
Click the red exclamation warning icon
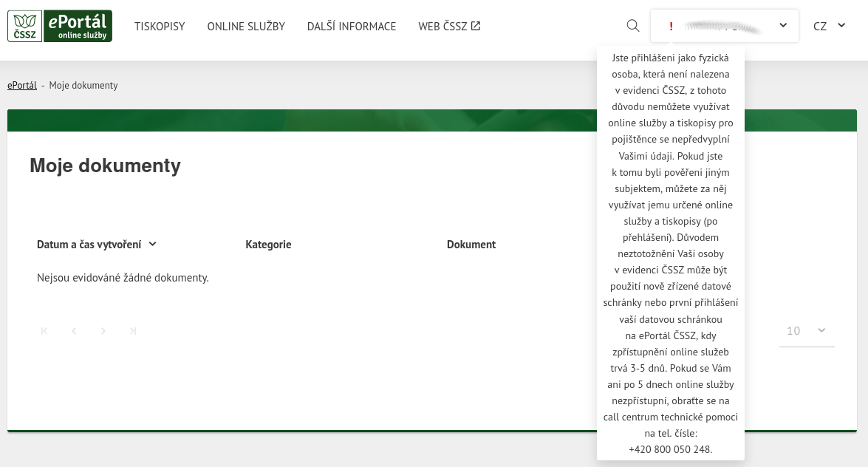[671, 26]
